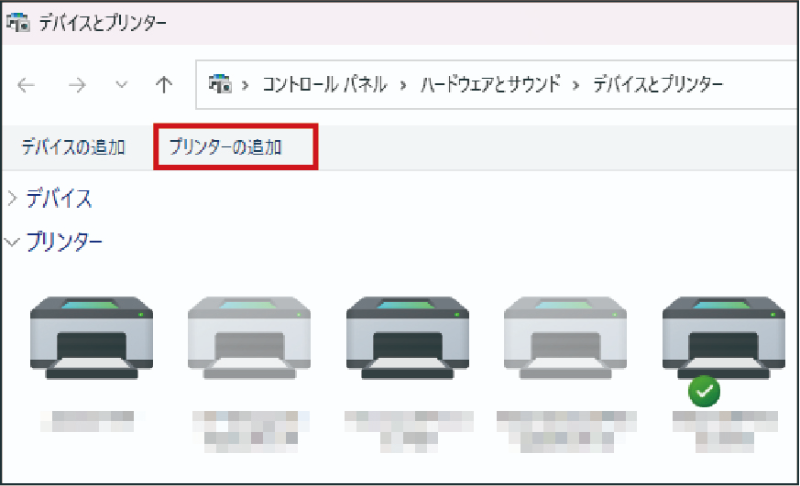The image size is (800, 486).
Task: Click the address bar control panel icon
Action: coord(220,84)
